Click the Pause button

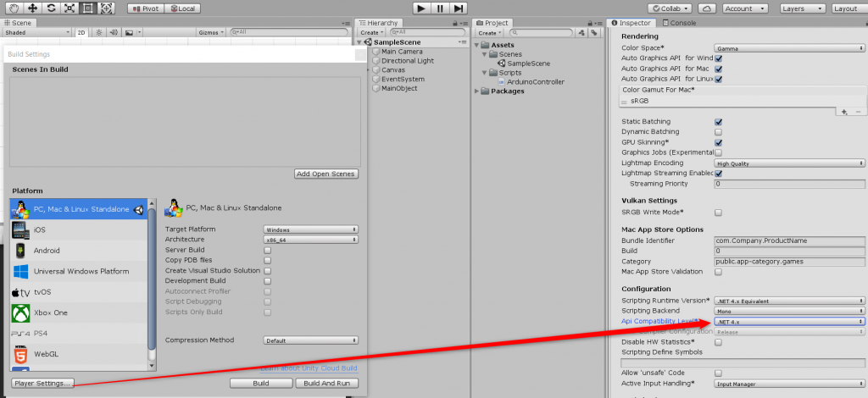440,8
